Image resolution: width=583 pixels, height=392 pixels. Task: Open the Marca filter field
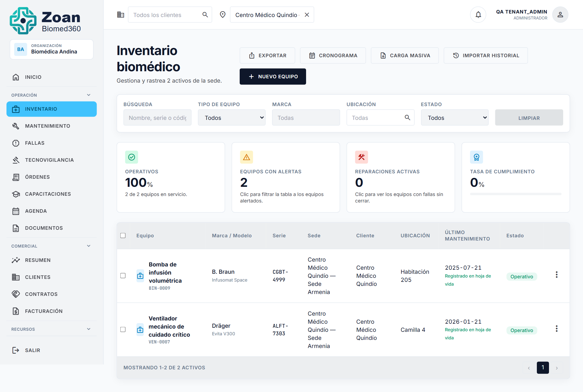click(306, 118)
